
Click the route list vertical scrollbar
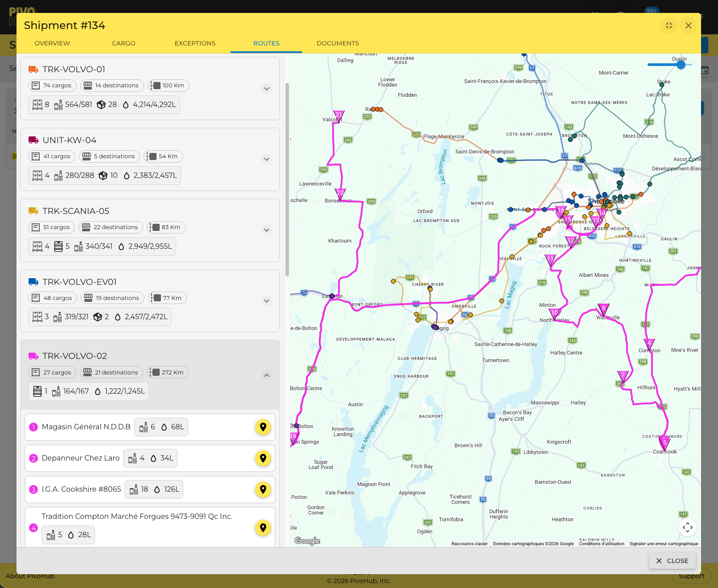coord(287,180)
